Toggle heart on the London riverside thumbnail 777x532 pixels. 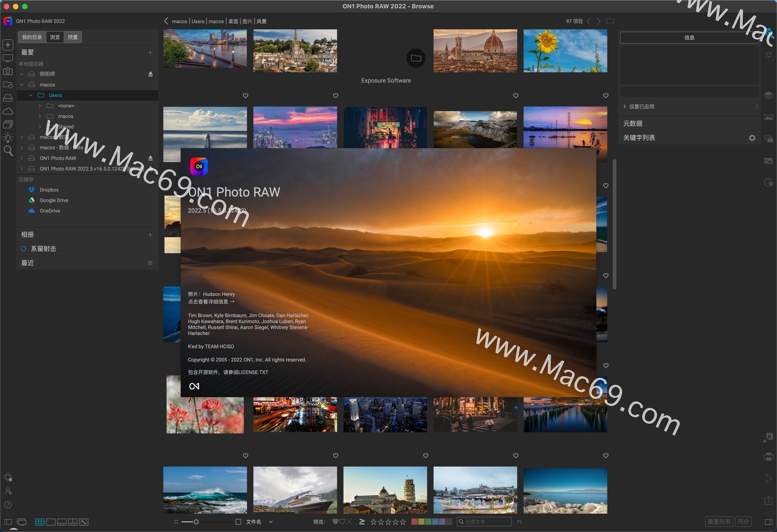(246, 96)
